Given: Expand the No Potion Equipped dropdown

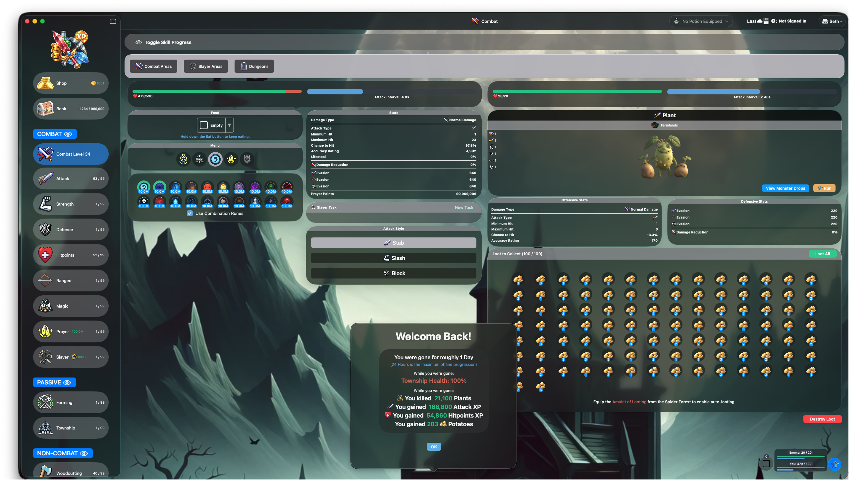Looking at the screenshot, I should click(x=700, y=21).
